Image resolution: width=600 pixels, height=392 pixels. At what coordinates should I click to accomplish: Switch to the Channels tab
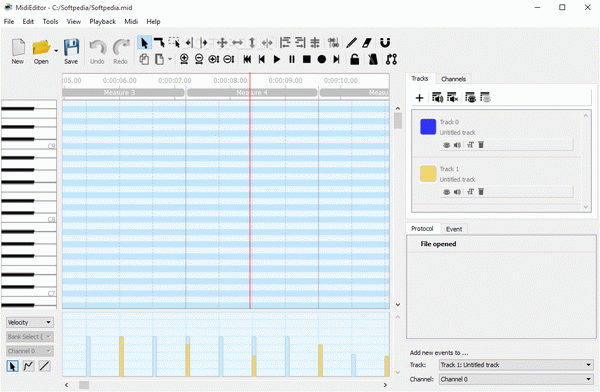(453, 79)
